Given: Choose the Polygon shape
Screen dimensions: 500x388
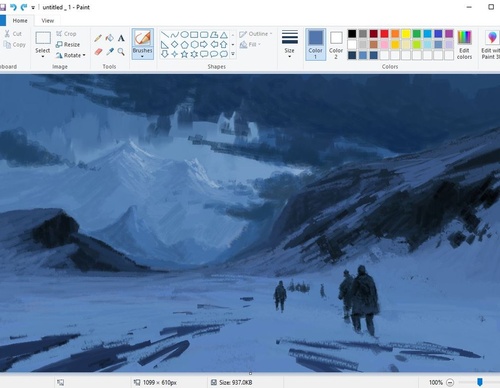Looking at the screenshot, I should [214, 35].
